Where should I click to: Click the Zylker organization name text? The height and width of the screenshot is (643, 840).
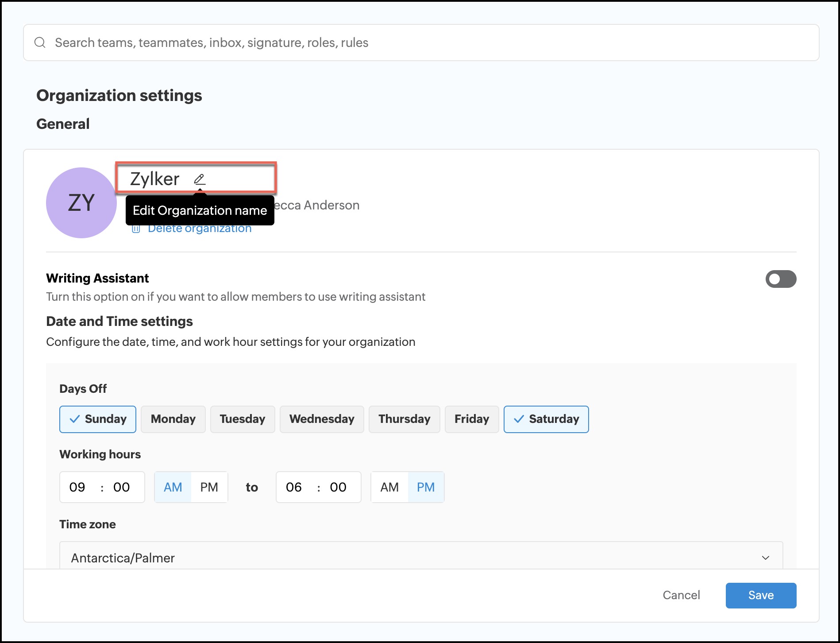point(154,179)
